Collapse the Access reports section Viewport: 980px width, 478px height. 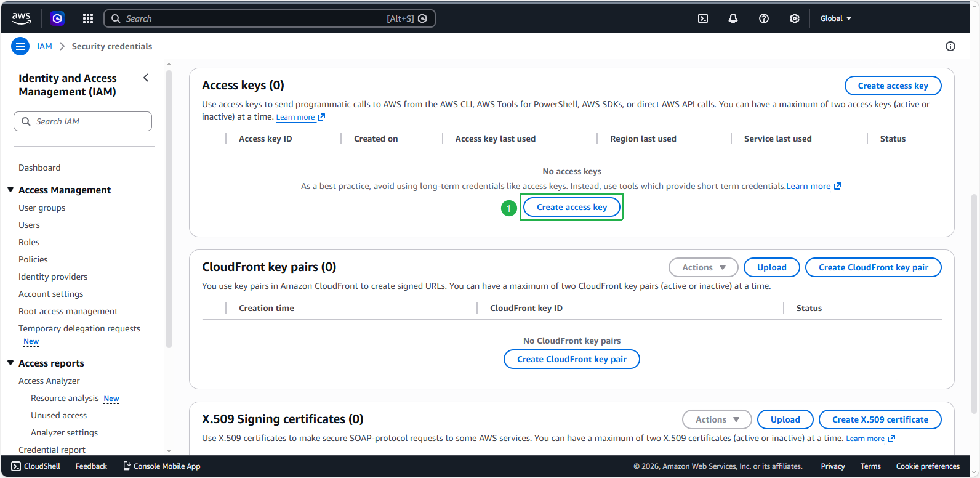click(x=10, y=363)
